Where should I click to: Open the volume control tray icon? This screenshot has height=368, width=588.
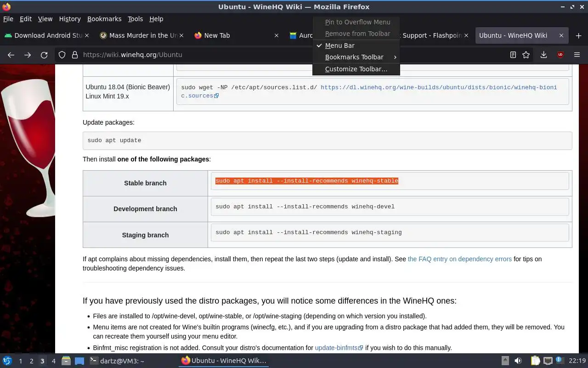click(x=518, y=361)
